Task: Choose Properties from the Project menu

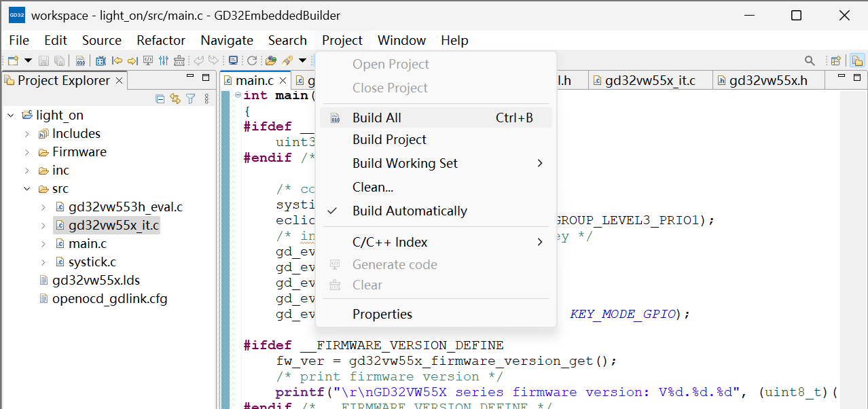Action: (x=436, y=314)
